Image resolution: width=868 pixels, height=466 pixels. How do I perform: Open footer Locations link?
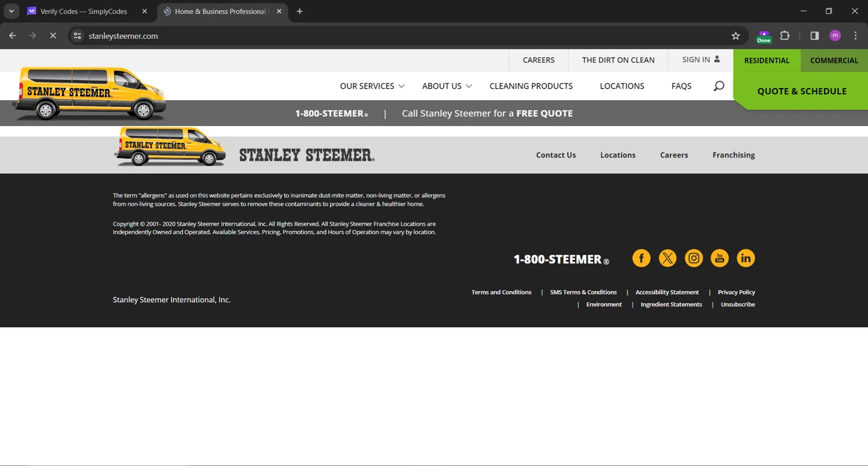(617, 155)
